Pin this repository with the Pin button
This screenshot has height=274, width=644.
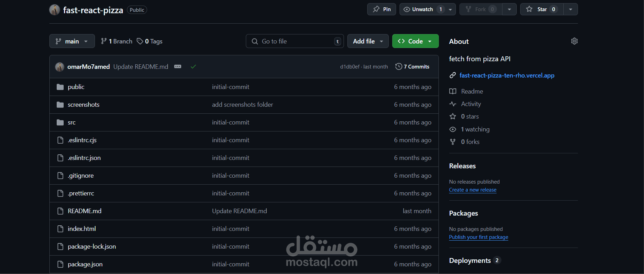381,9
